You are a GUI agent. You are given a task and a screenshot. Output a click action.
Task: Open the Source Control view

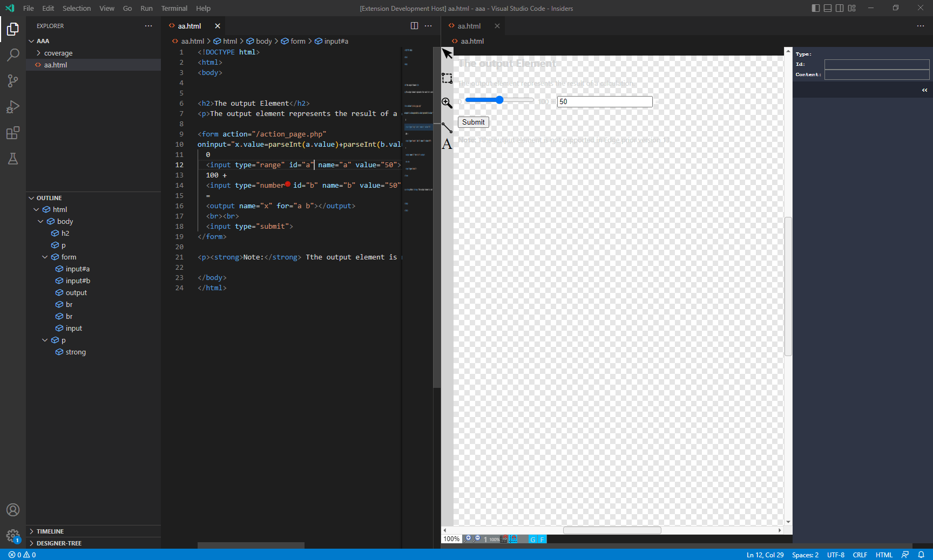pyautogui.click(x=13, y=81)
